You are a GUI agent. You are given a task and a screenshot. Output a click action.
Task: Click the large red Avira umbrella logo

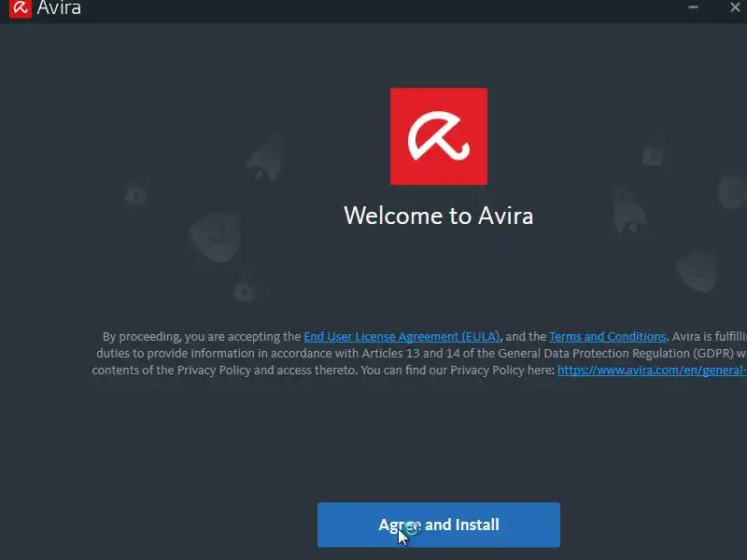[438, 136]
